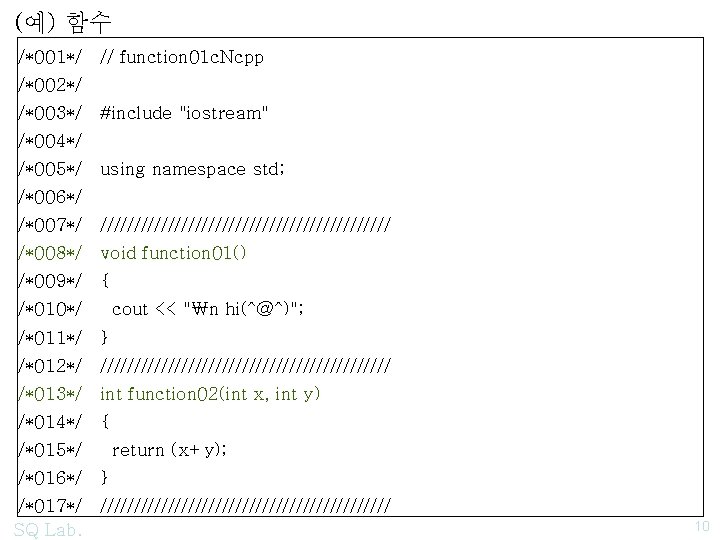Click the closing brace on line 016
Screen dimensions: 720x540
pos(105,478)
